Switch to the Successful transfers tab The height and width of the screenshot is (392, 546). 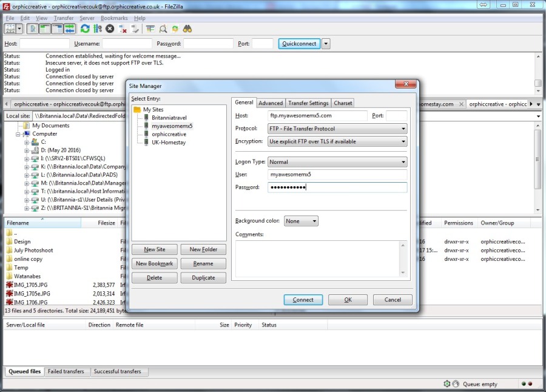117,371
